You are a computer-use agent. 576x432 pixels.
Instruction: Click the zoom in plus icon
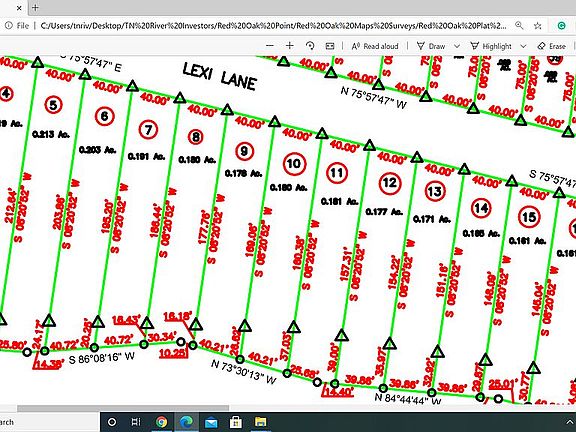[289, 46]
